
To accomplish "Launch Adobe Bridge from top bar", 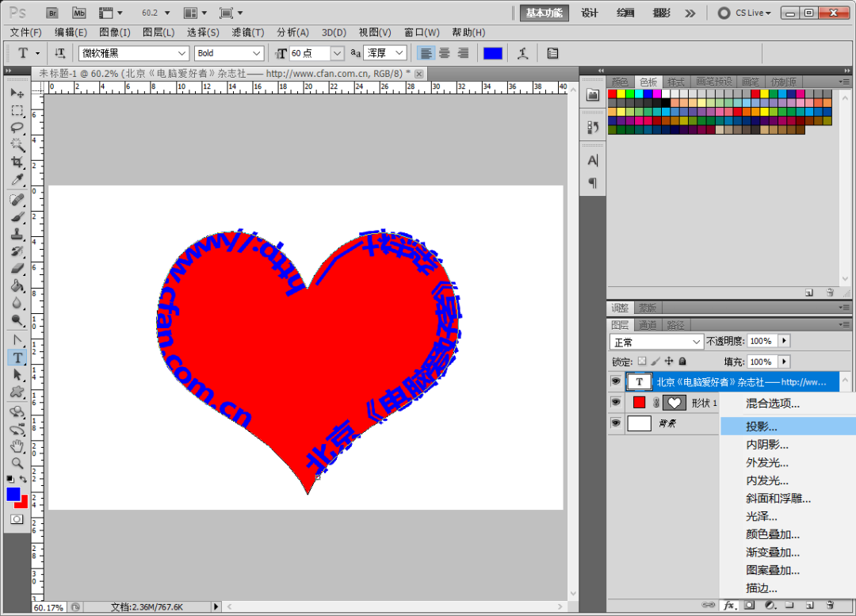I will point(52,13).
